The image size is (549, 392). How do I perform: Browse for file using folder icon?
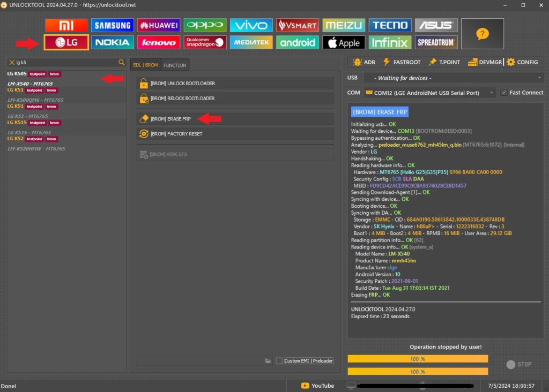[268, 361]
